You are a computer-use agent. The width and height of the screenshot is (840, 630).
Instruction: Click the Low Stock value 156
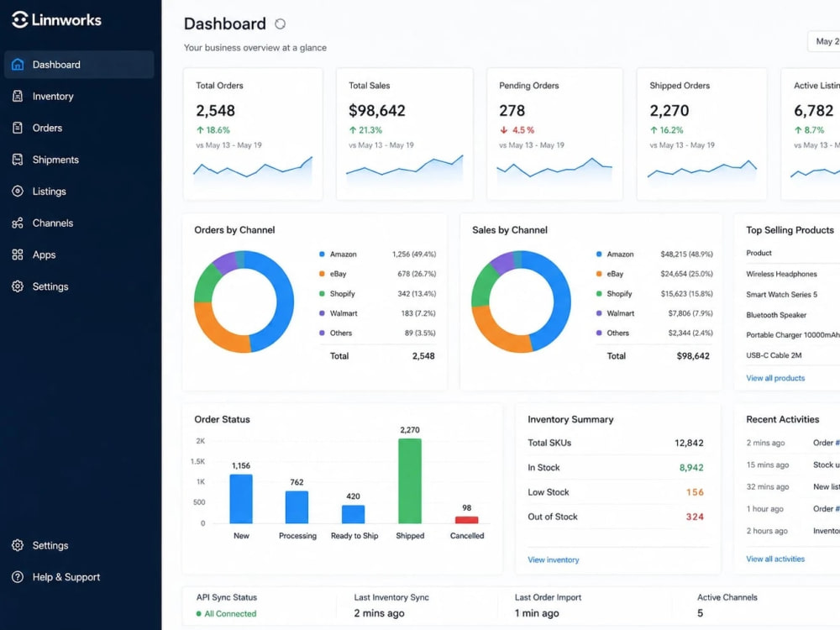click(695, 492)
